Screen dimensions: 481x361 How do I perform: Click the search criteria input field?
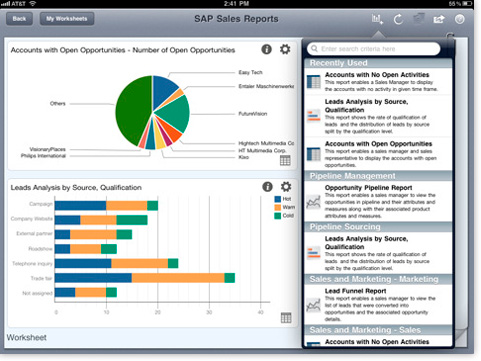pos(374,49)
